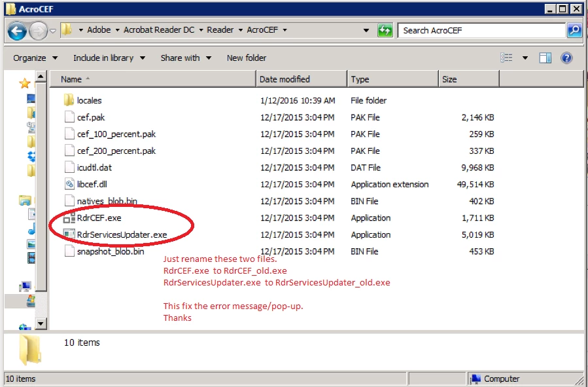Open the recent locations dropdown arrow
Image resolution: width=588 pixels, height=387 pixels.
(53, 31)
